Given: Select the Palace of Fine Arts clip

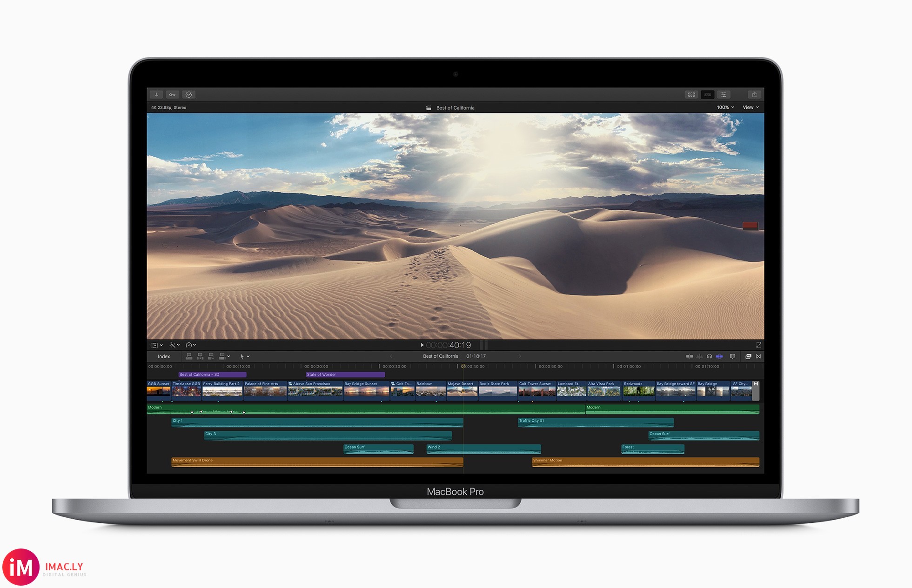Looking at the screenshot, I should [265, 391].
